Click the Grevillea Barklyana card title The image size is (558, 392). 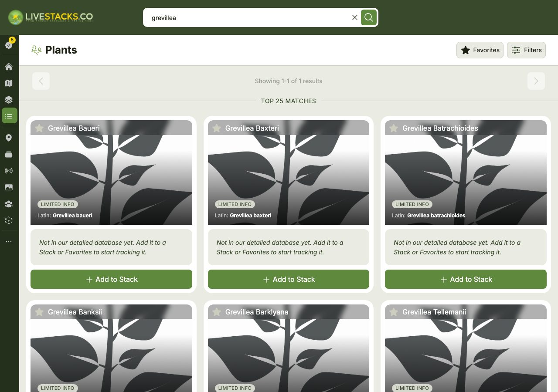[257, 312]
